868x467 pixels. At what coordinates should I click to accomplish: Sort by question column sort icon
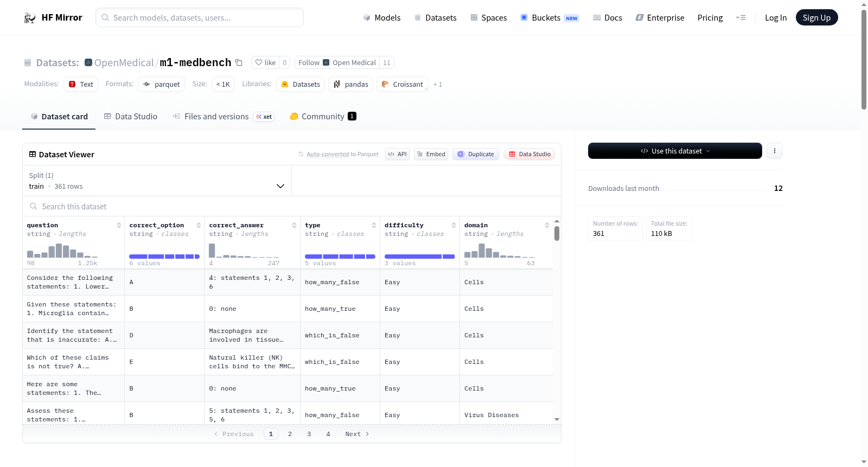pos(119,225)
